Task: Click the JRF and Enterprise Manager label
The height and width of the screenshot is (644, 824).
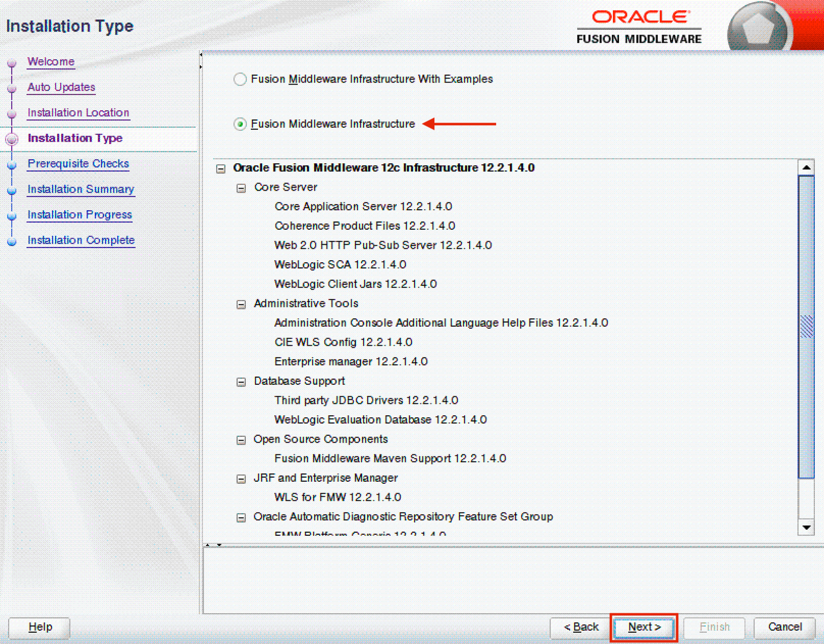Action: tap(325, 478)
